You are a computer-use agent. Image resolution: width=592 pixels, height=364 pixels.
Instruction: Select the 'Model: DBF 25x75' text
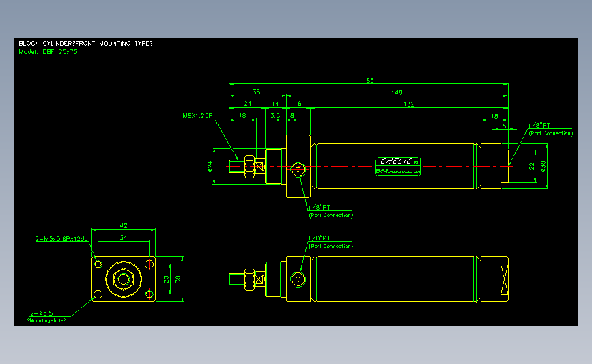48,52
